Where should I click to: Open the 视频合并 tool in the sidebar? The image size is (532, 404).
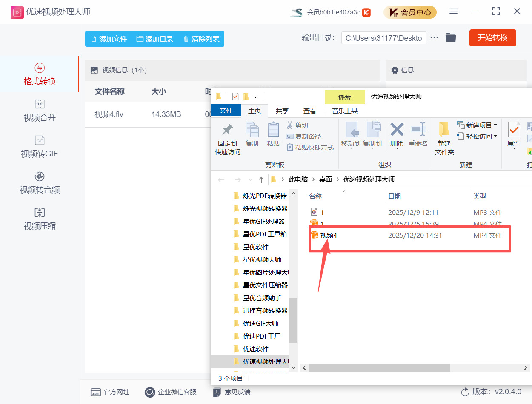click(39, 110)
